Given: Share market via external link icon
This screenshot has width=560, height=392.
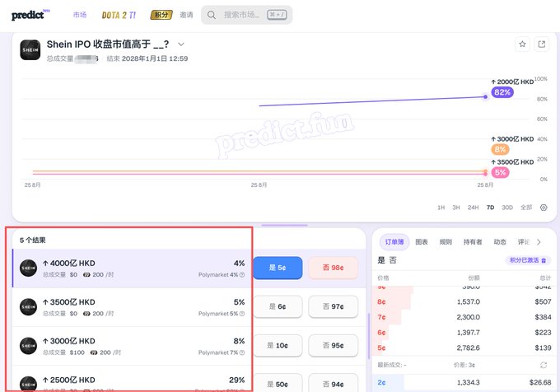Looking at the screenshot, I should (x=541, y=44).
